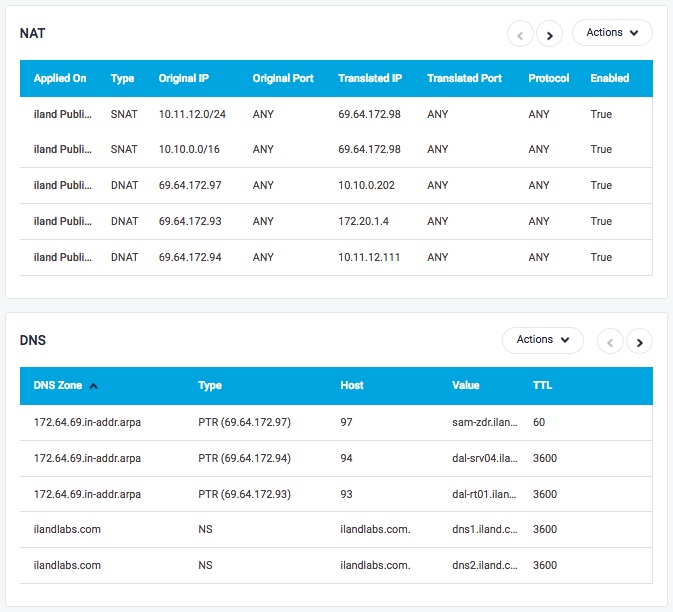
Task: Click value dns2.iland.c...
Action: tap(485, 566)
